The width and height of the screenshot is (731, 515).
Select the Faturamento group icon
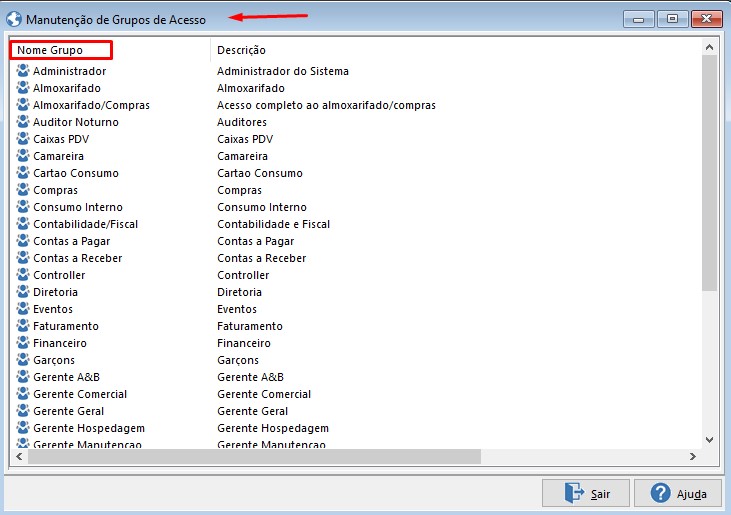pos(23,326)
